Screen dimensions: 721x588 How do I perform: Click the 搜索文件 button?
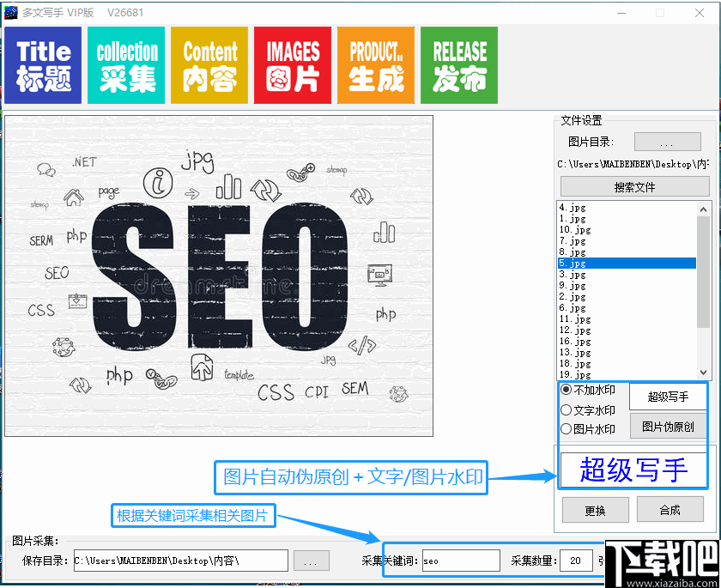tap(634, 187)
